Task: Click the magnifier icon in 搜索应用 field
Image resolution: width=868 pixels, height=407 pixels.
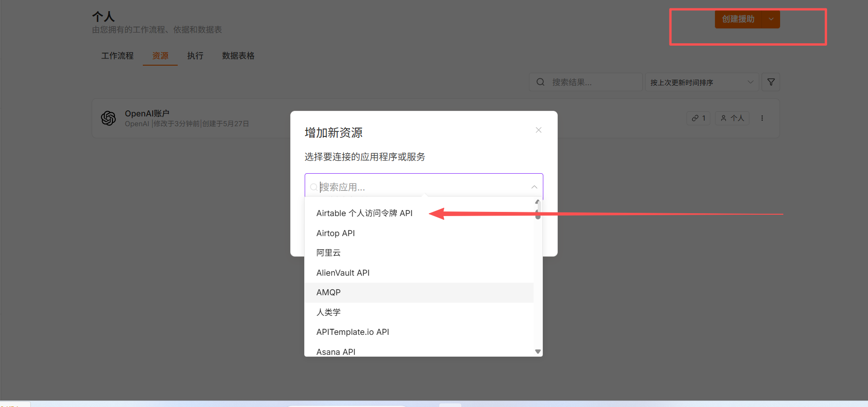Action: 314,187
